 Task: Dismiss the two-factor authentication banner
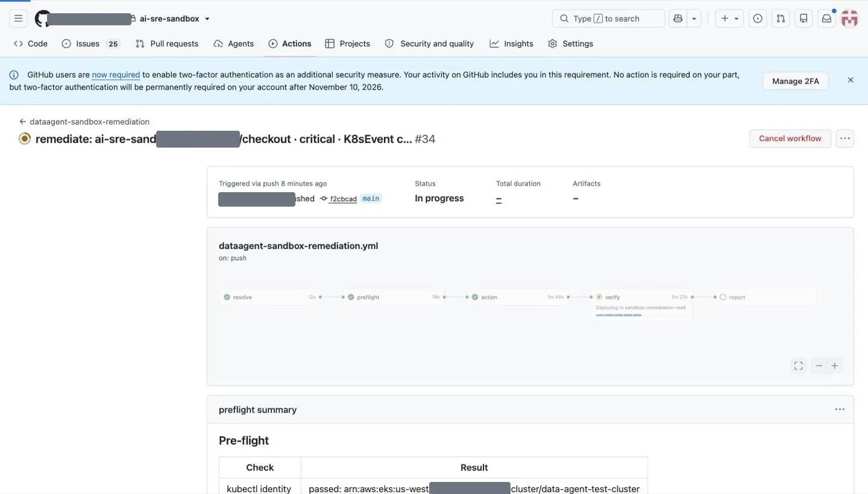(851, 80)
